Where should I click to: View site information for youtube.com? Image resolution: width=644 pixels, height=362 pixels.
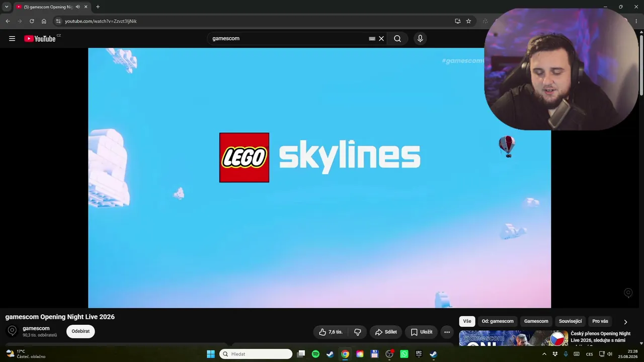[x=58, y=21]
